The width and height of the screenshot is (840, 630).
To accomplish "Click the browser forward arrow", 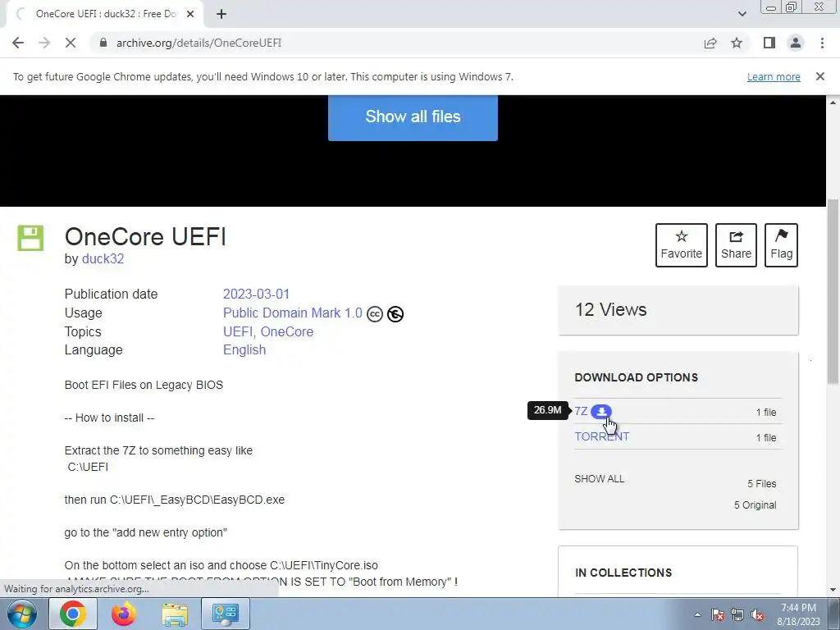I will (44, 43).
